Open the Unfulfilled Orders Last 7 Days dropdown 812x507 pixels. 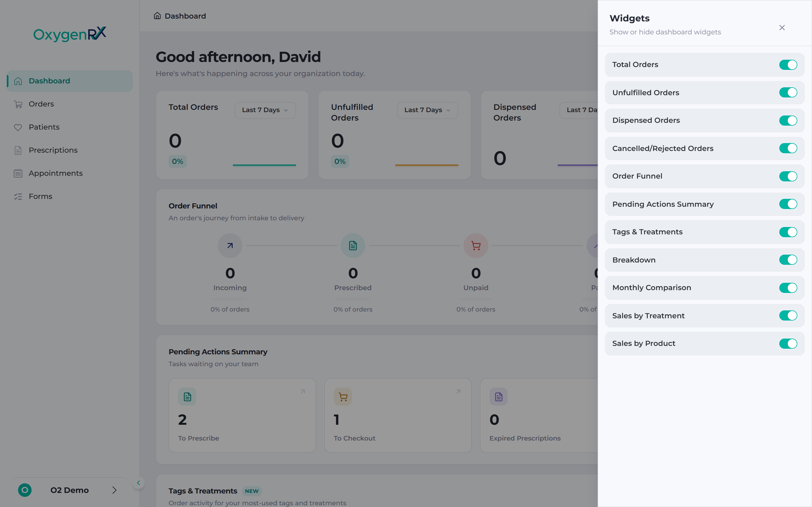click(427, 110)
